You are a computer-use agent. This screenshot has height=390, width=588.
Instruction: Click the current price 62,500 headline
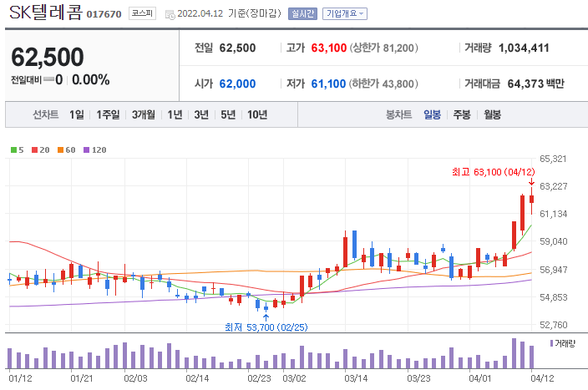[x=48, y=57]
